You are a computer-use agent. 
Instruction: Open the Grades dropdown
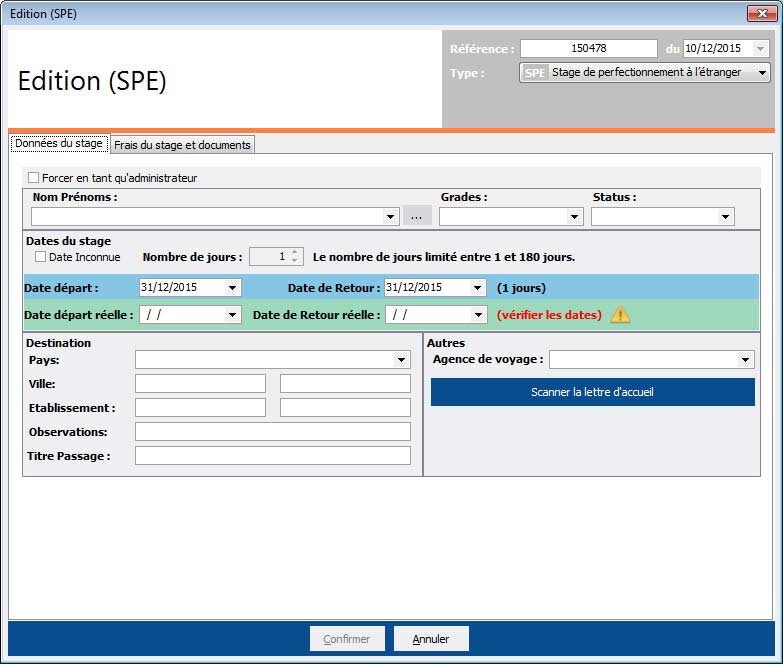coord(574,217)
